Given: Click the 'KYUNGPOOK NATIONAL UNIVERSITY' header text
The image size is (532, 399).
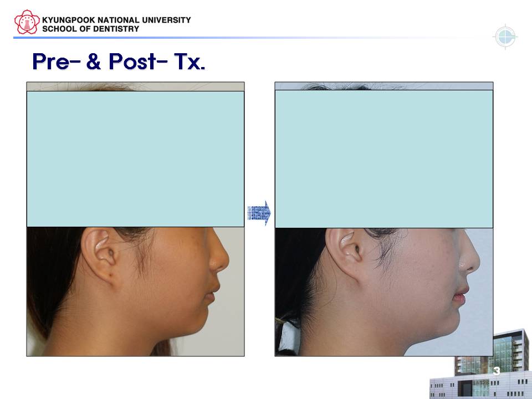Looking at the screenshot, I should coord(116,20).
